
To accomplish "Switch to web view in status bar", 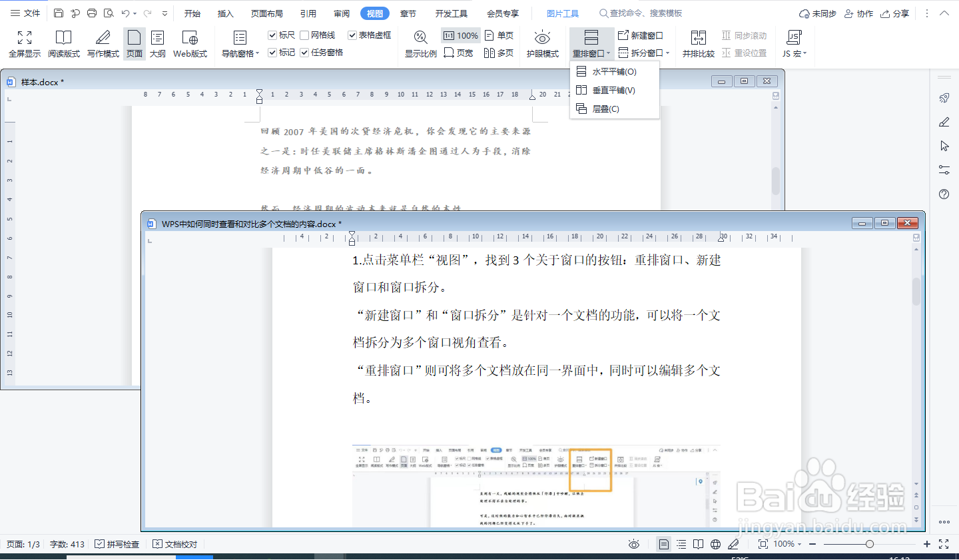I will (x=715, y=544).
